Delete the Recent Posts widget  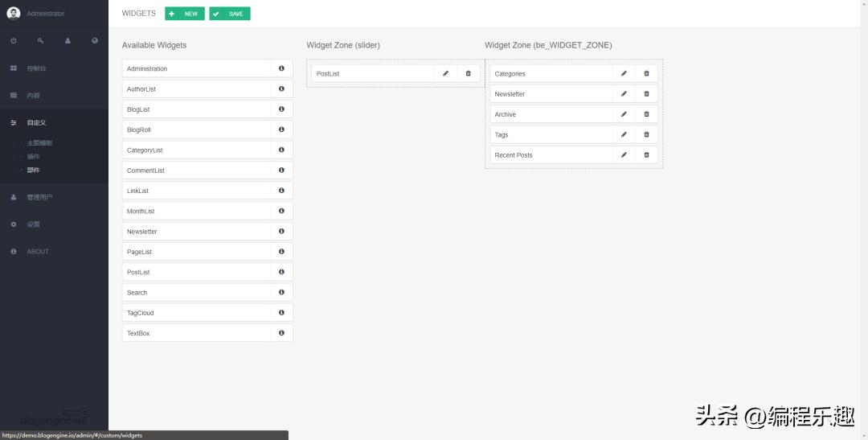coord(646,155)
